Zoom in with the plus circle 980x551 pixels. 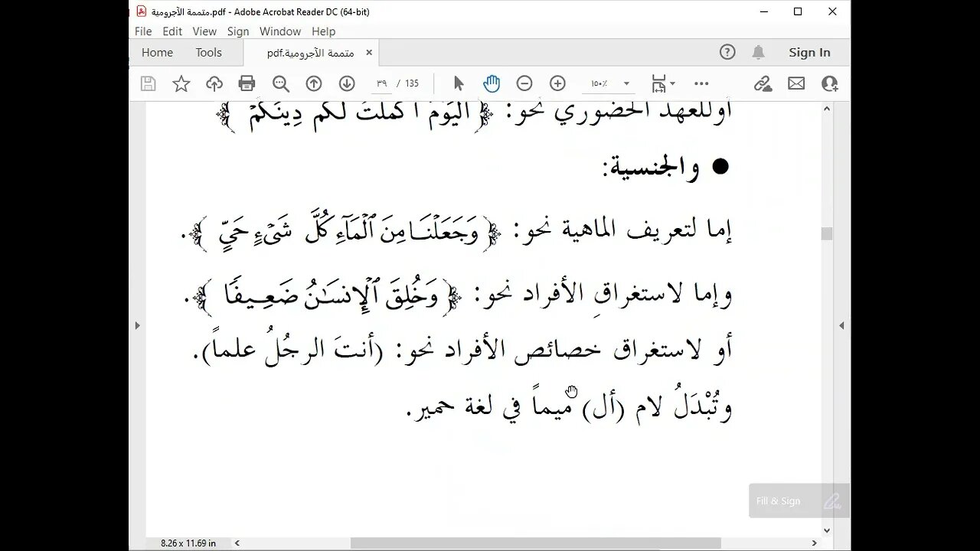point(557,83)
